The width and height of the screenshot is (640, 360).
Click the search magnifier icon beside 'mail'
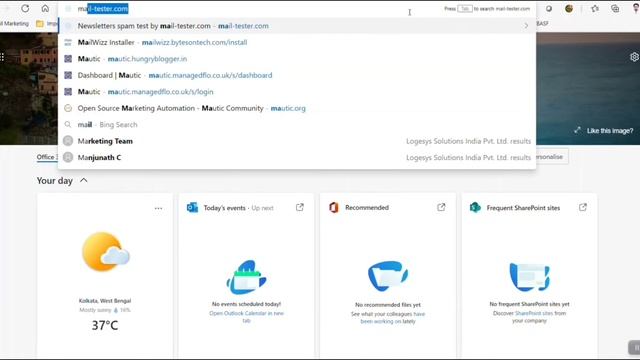(68, 124)
